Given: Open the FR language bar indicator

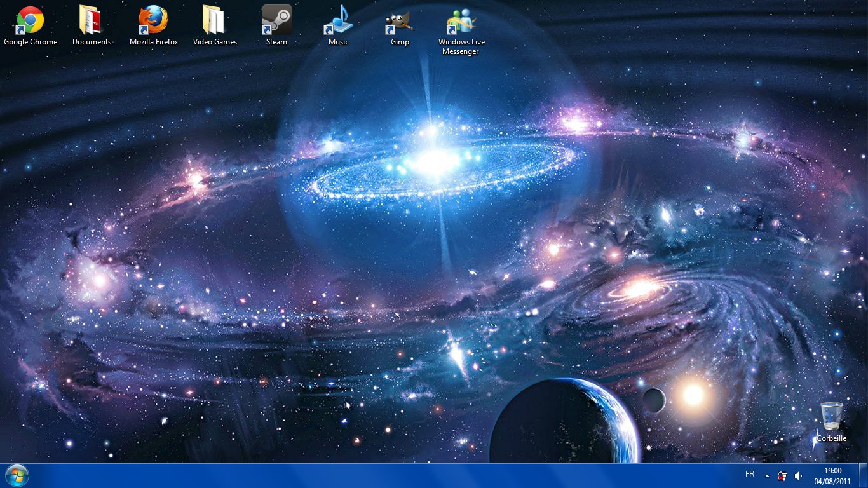Looking at the screenshot, I should pos(750,475).
